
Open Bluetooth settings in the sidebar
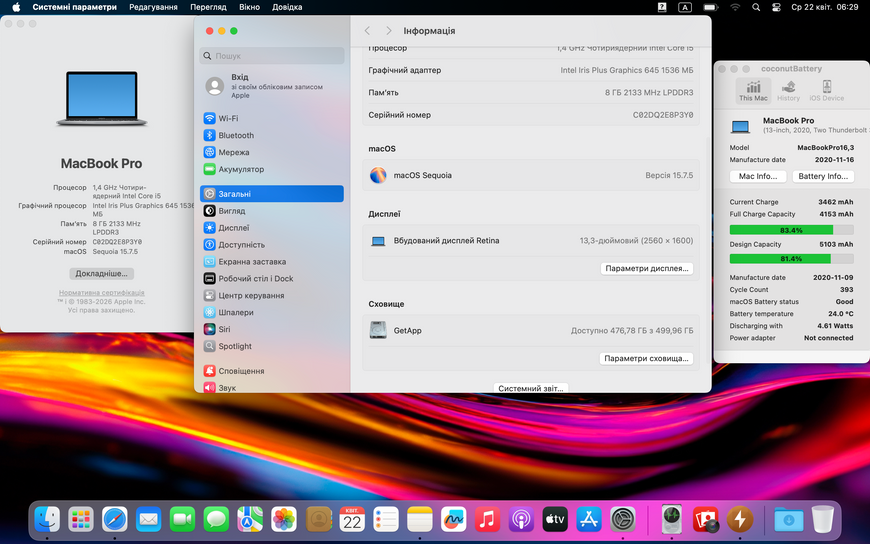click(272, 135)
